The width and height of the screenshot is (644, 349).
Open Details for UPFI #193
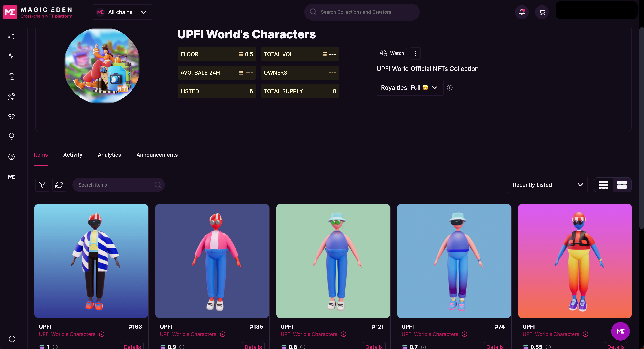[x=132, y=346]
